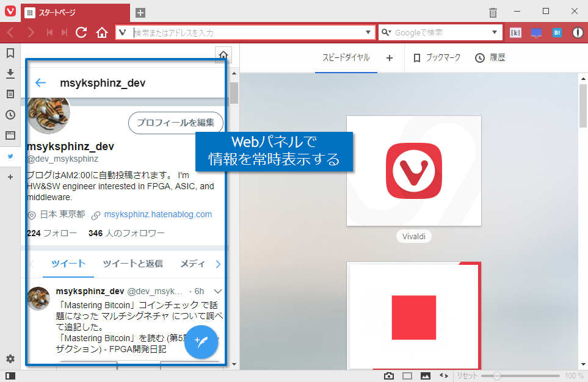Click the web panel home button
This screenshot has height=382, width=588.
pyautogui.click(x=223, y=55)
